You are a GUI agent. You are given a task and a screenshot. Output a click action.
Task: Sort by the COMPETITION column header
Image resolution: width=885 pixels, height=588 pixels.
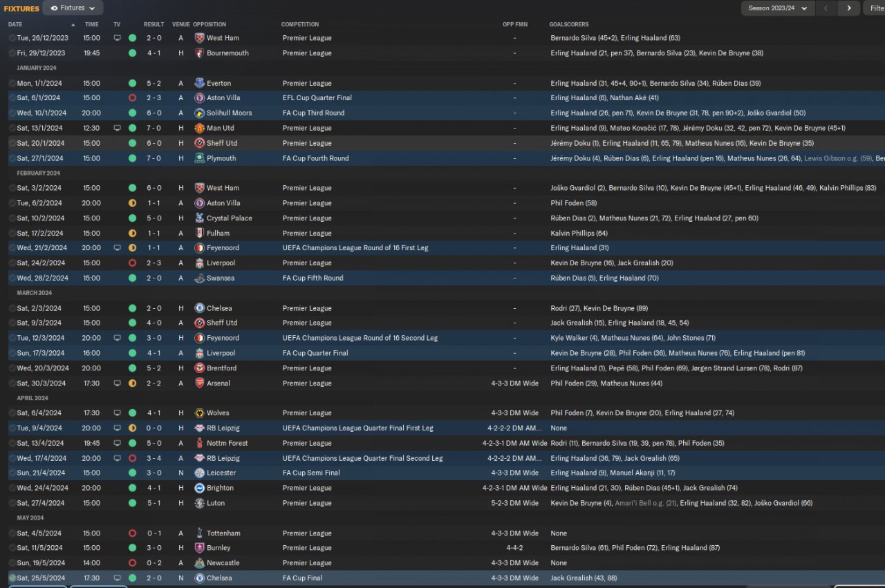(x=300, y=24)
